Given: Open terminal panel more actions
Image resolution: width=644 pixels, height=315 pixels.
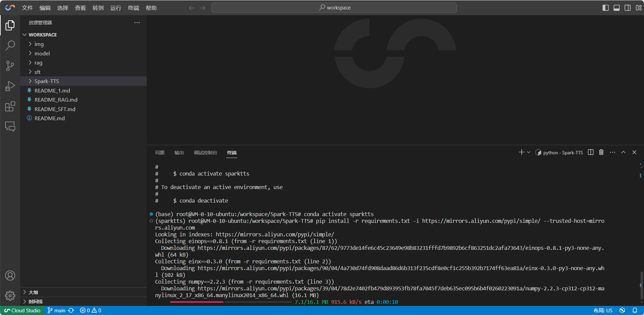Looking at the screenshot, I should tap(612, 152).
